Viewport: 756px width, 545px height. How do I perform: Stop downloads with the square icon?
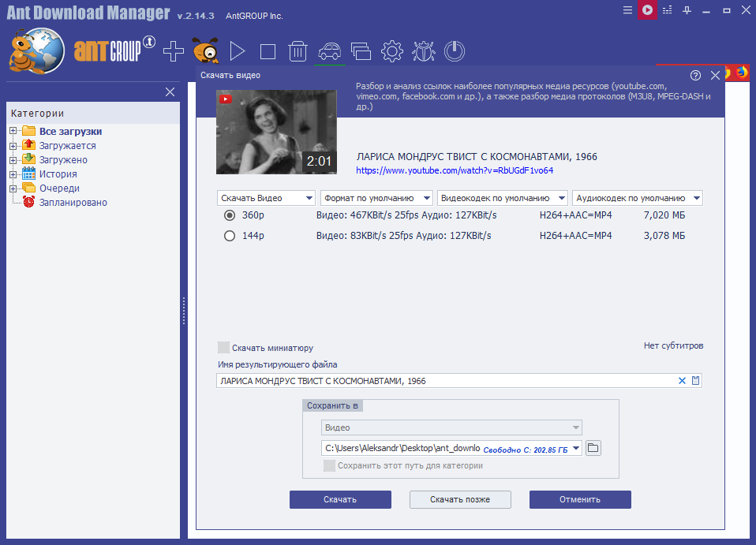(x=268, y=51)
